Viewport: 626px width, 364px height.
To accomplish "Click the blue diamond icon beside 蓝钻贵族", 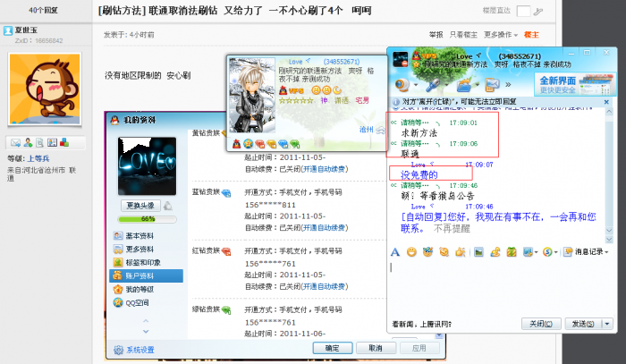I will [x=226, y=193].
